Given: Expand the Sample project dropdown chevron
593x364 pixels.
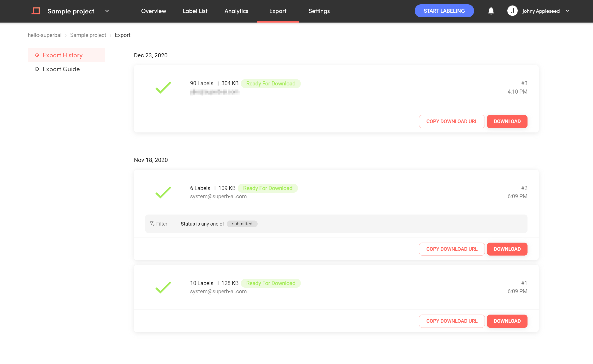Looking at the screenshot, I should pyautogui.click(x=107, y=11).
